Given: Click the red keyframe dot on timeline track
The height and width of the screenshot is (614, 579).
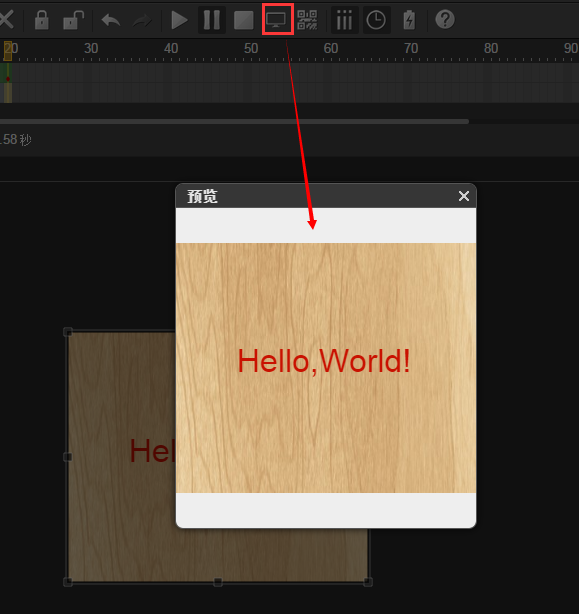Looking at the screenshot, I should [8, 79].
